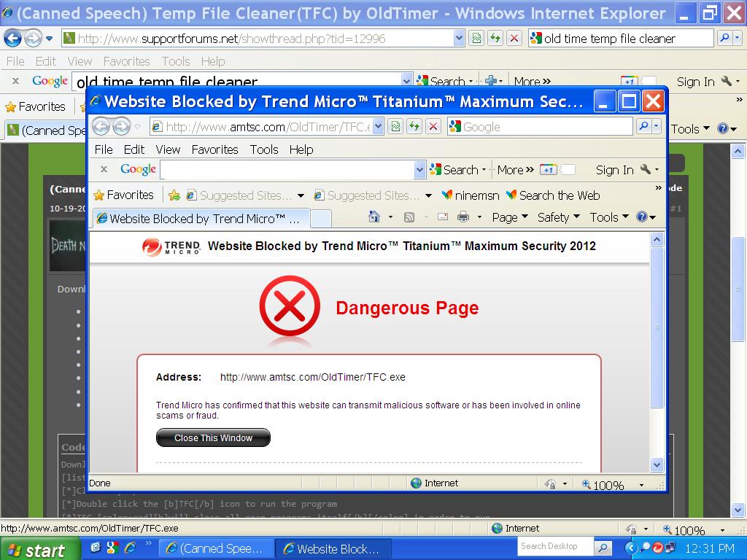Click scroll down arrow on blocked page

[x=657, y=464]
